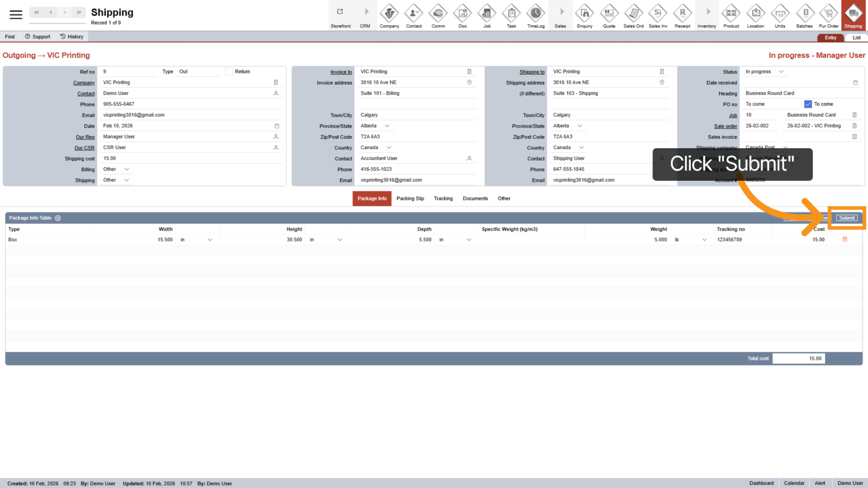This screenshot has width=868, height=488.
Task: Open the Quote module icon
Action: pyautogui.click(x=609, y=15)
